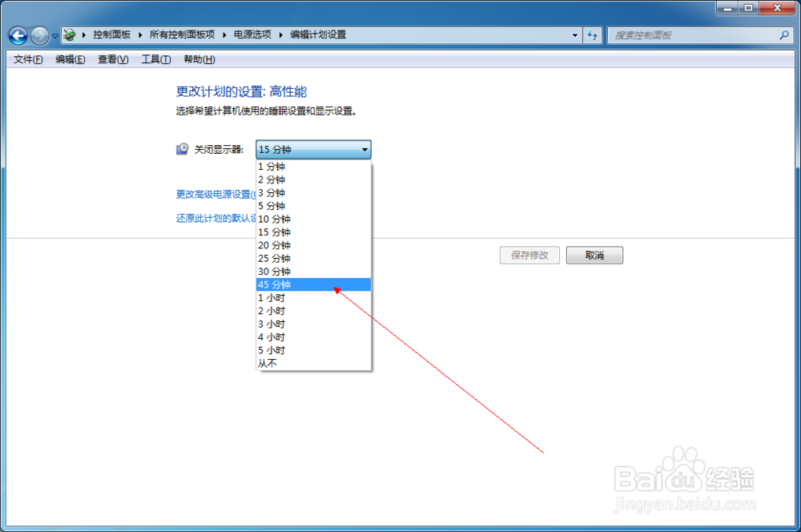Select 4 小时 from the list
801x532 pixels.
[x=313, y=337]
